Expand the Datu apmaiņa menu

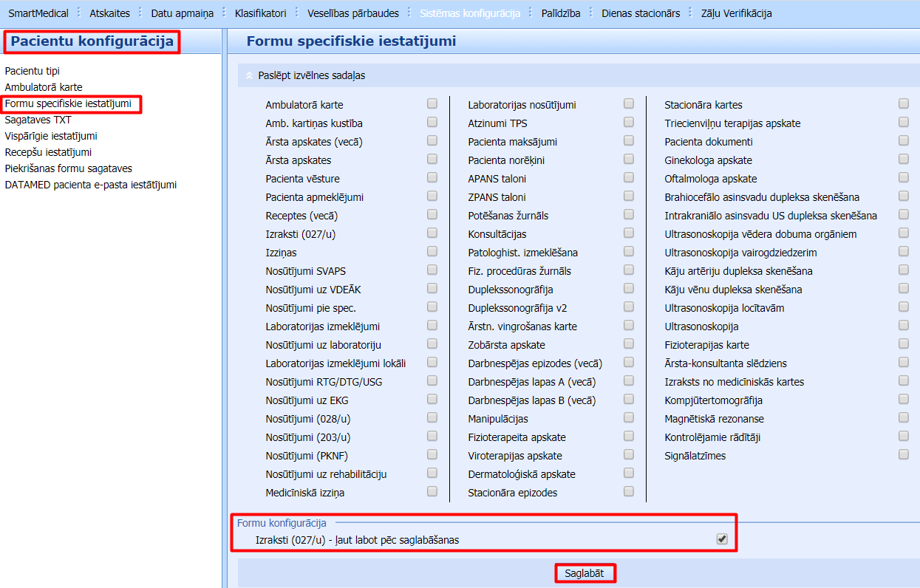(182, 13)
